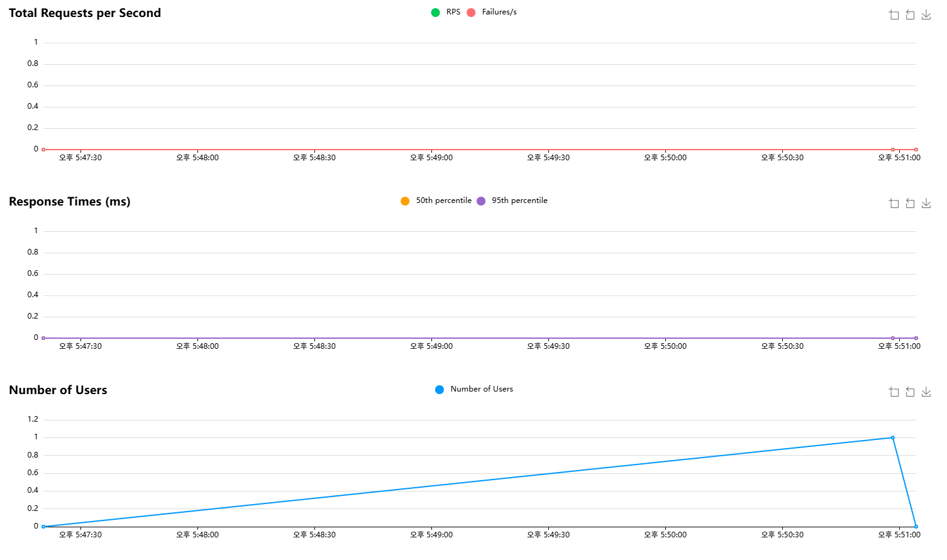Click 오후 5:50:30 label on Requests per Second chart
The width and height of the screenshot is (947, 560).
click(782, 158)
